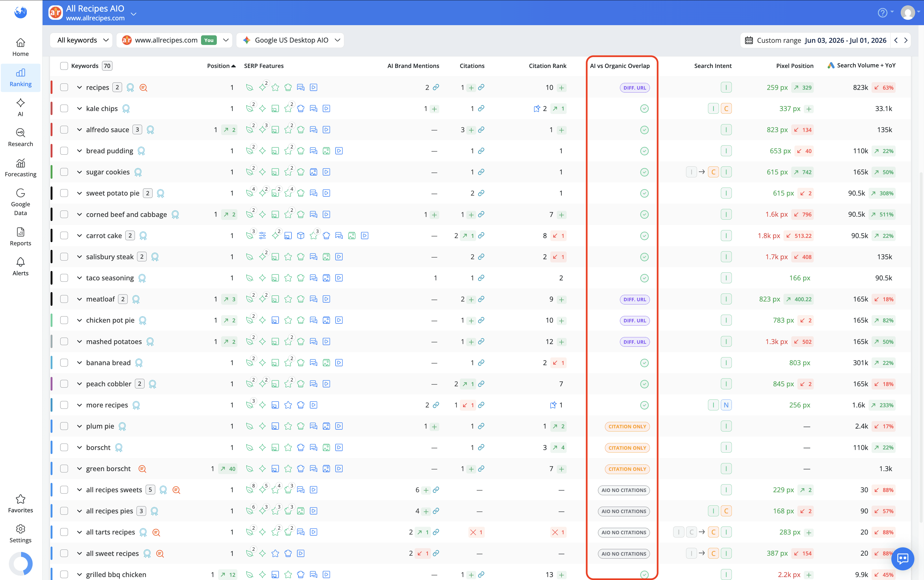Click the video SERP feature icon in recipes row
Viewport: 924px width, 580px height.
[313, 87]
